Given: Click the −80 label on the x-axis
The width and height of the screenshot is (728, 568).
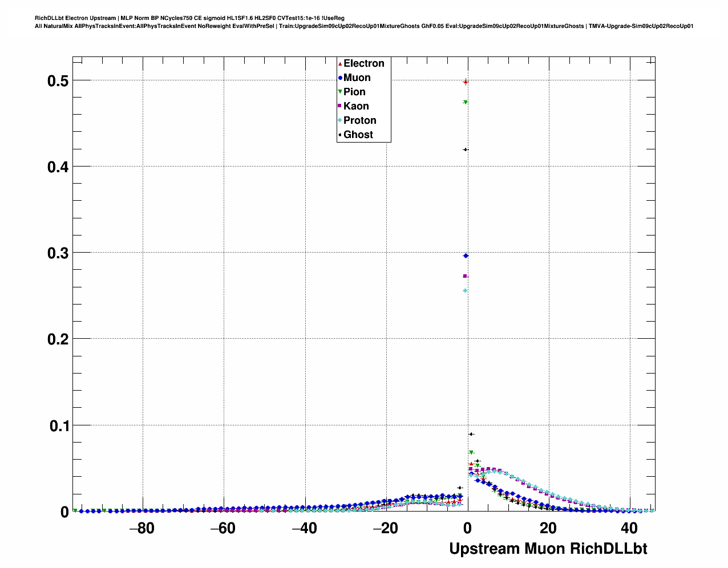Looking at the screenshot, I should (x=141, y=528).
